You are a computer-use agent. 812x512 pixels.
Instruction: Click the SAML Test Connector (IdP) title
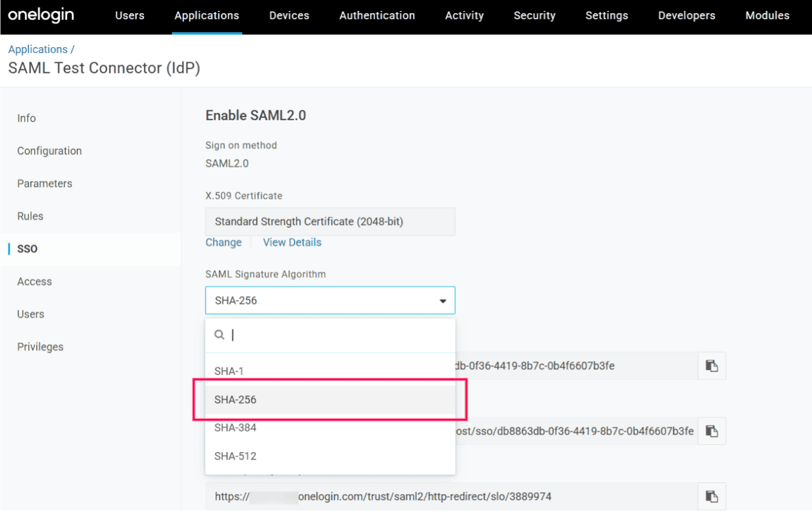(104, 68)
